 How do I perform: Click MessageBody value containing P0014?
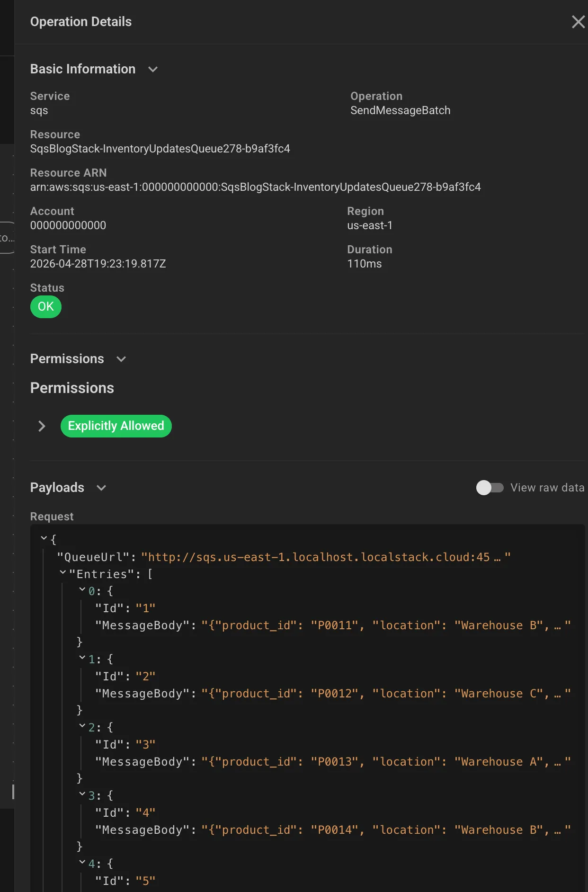pos(386,830)
